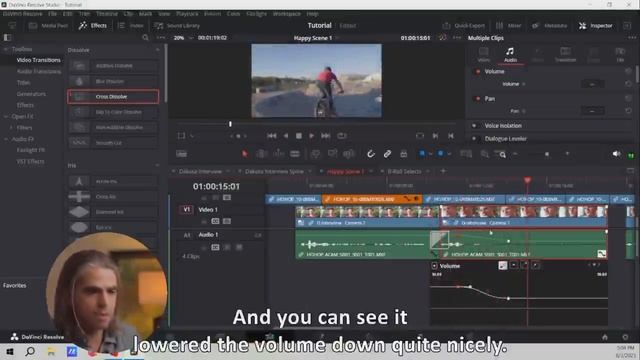This screenshot has width=640, height=360.
Task: Choose the Trim Edit Mode tool
Action: click(x=262, y=154)
